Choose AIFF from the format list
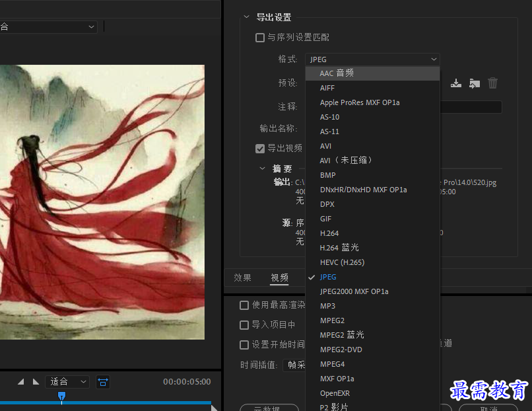 point(372,88)
